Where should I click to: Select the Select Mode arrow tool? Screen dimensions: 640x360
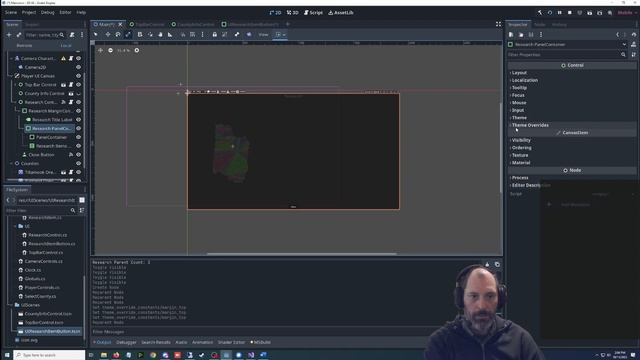[x=96, y=35]
